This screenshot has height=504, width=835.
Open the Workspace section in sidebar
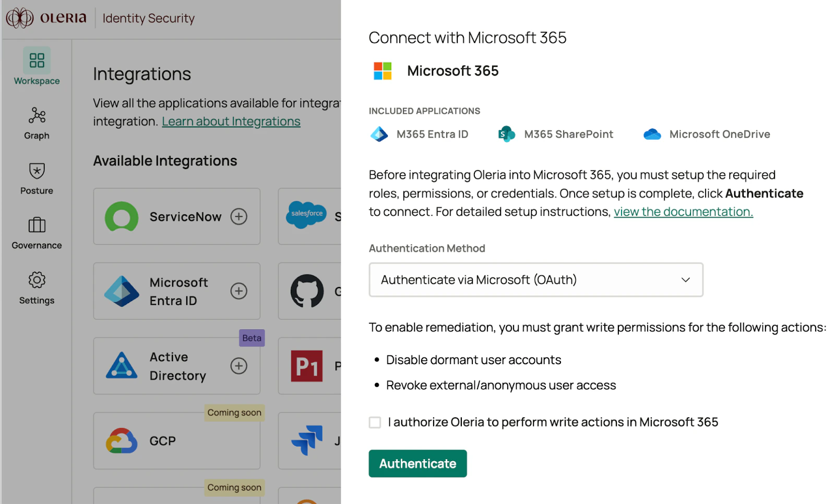[37, 67]
